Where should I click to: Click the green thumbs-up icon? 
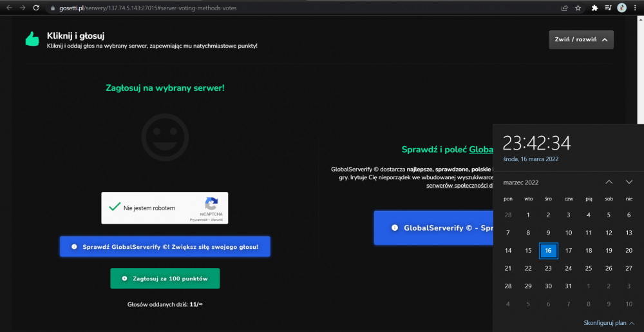[32, 39]
